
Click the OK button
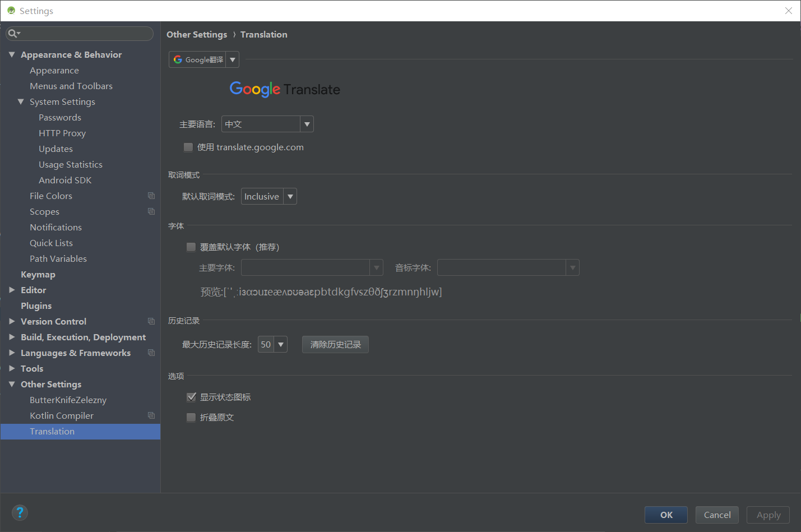[x=666, y=515]
